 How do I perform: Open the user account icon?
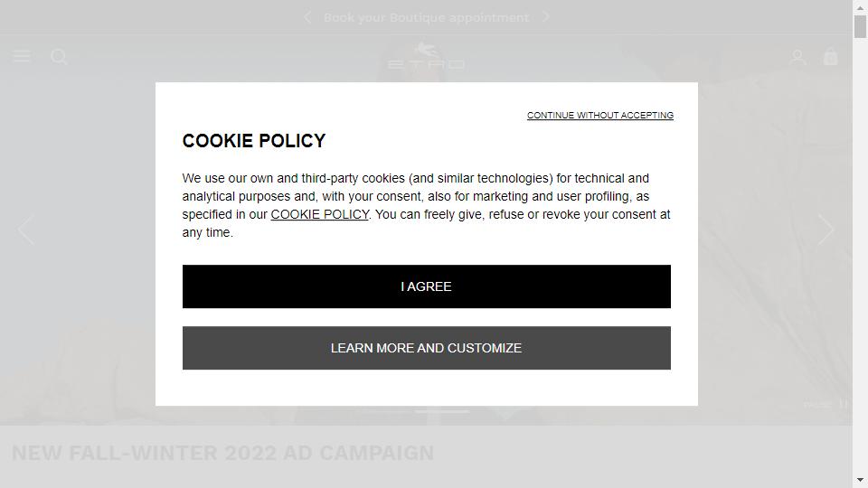798,57
